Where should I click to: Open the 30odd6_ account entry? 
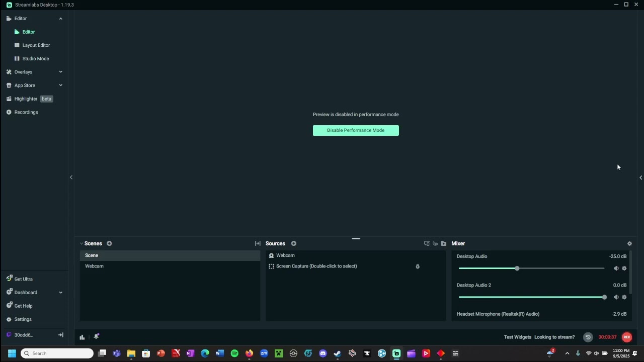pos(23,335)
